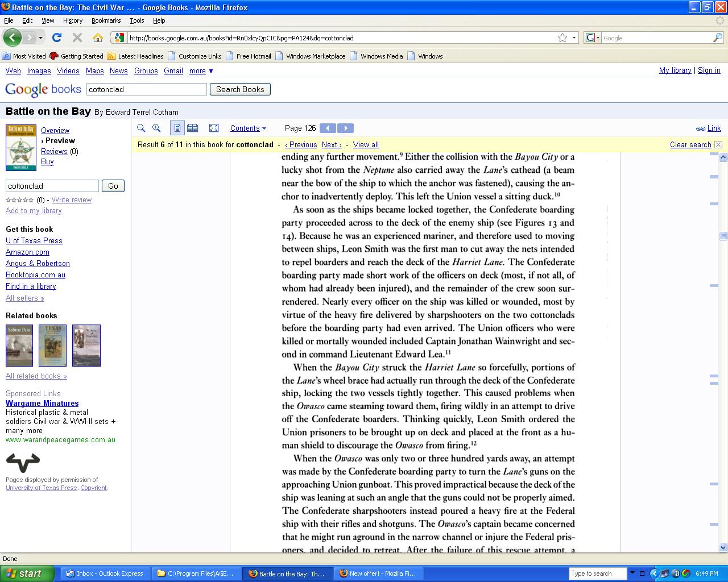Open the 'View all' results link
This screenshot has width=728, height=582.
click(x=366, y=145)
